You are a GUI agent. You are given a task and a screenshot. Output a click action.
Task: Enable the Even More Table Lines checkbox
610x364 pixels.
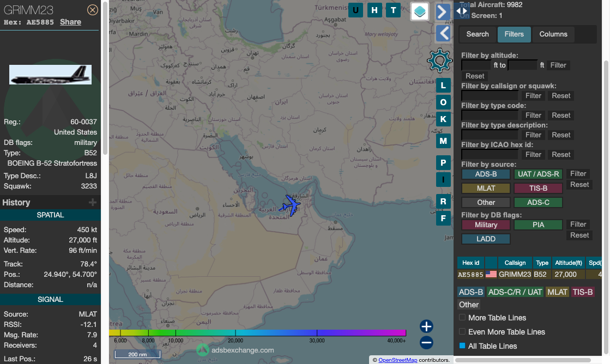tap(462, 331)
